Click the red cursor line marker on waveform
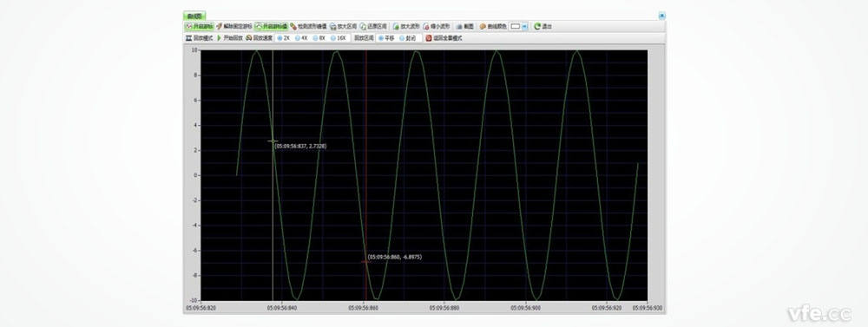The width and height of the screenshot is (868, 327). (365, 261)
